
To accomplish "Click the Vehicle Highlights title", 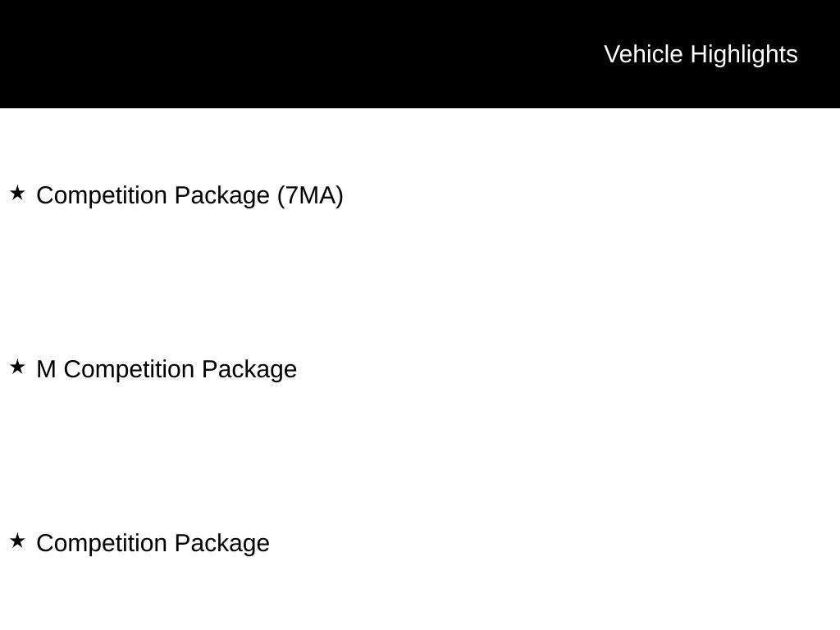I will (701, 54).
